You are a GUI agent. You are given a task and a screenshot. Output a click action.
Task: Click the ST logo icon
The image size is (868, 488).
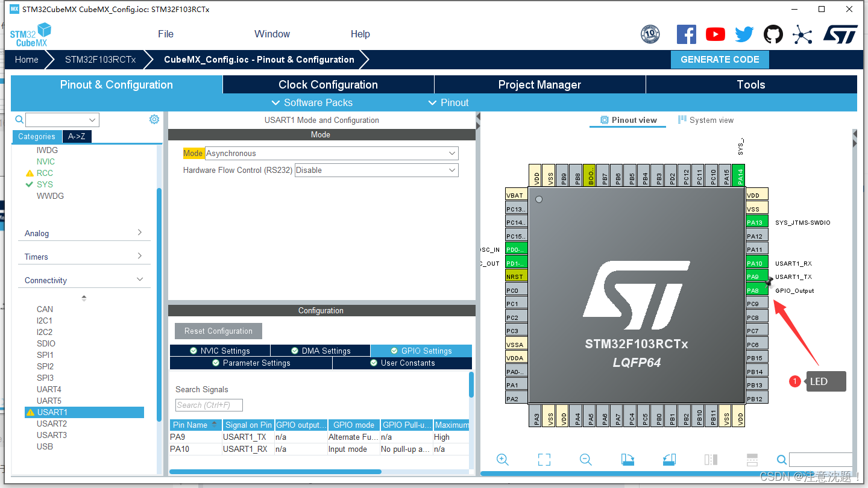[x=840, y=34]
